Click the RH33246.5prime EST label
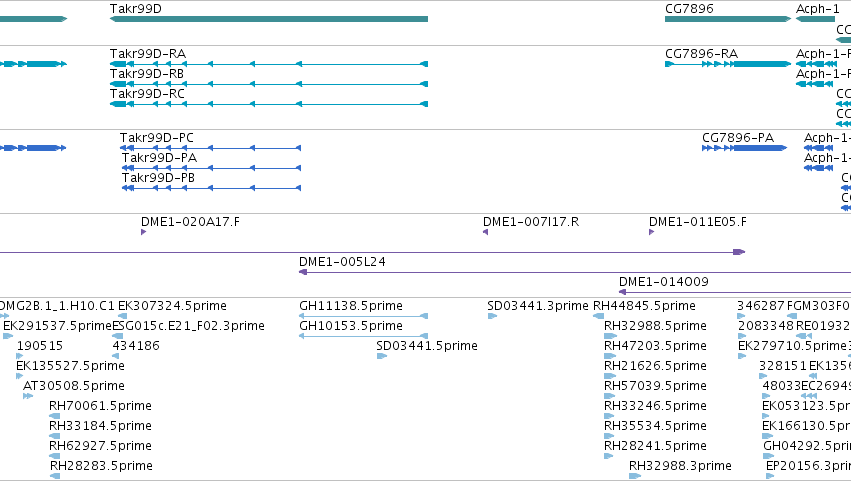 pos(655,407)
